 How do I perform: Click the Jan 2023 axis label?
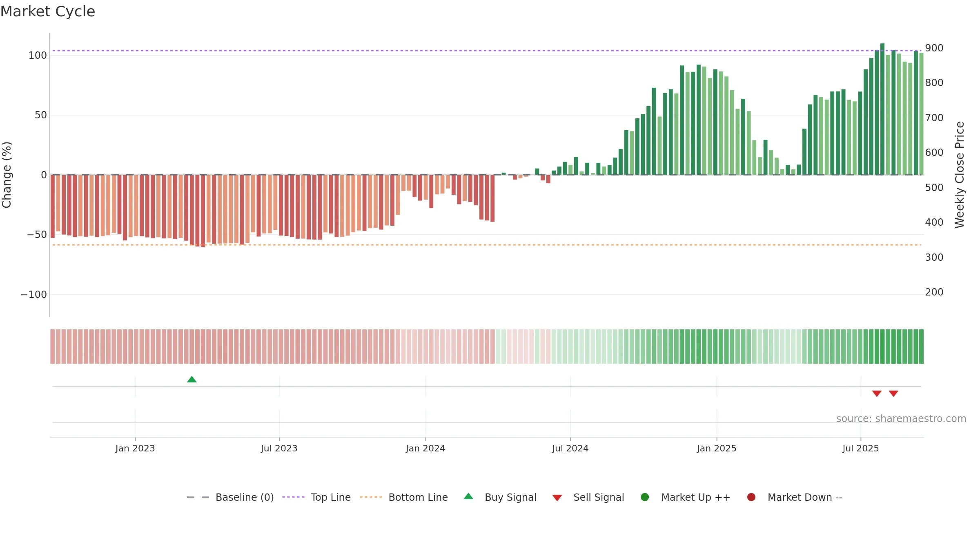click(x=135, y=449)
